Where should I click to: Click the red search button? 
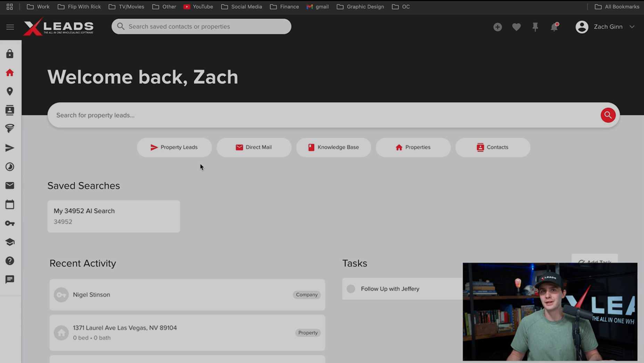pos(608,115)
